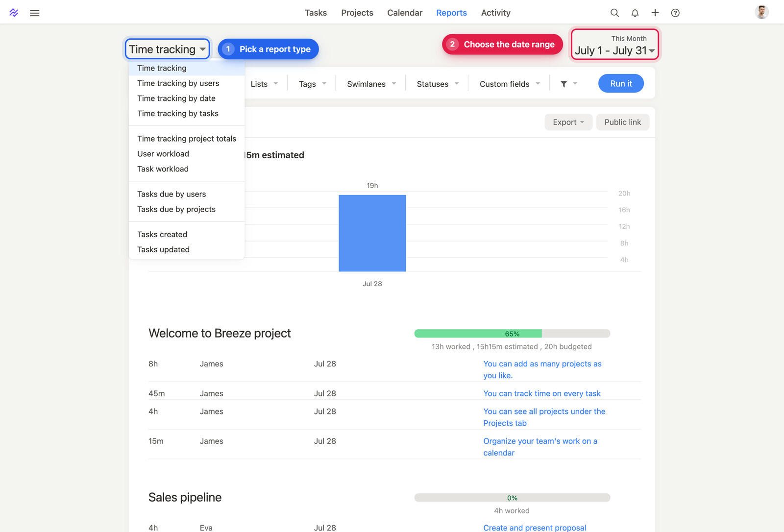
Task: Click the '8h' time entry
Action: [153, 364]
